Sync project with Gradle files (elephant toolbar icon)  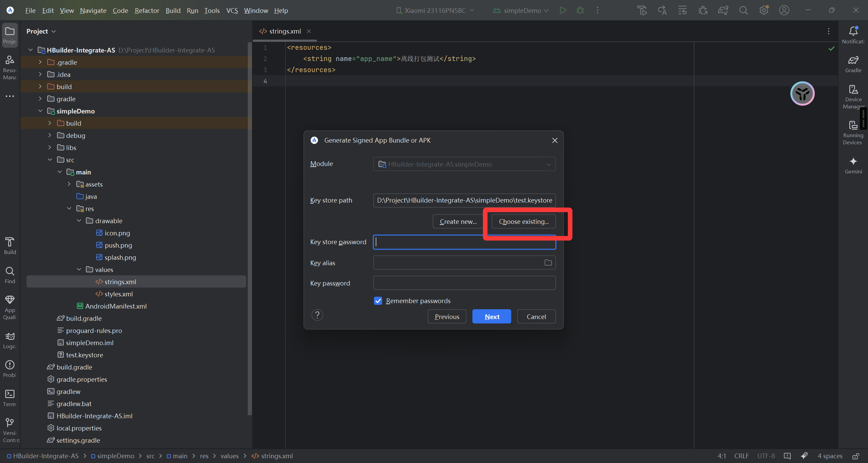(723, 10)
